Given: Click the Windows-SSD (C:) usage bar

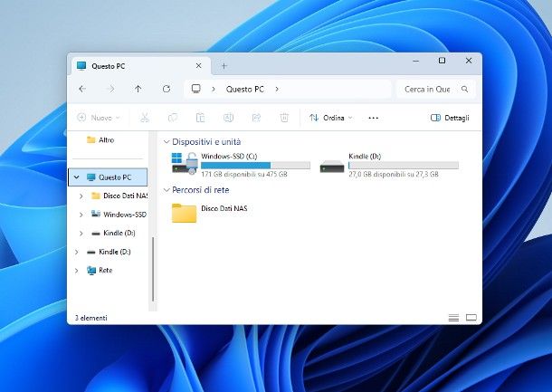Looking at the screenshot, I should 255,165.
